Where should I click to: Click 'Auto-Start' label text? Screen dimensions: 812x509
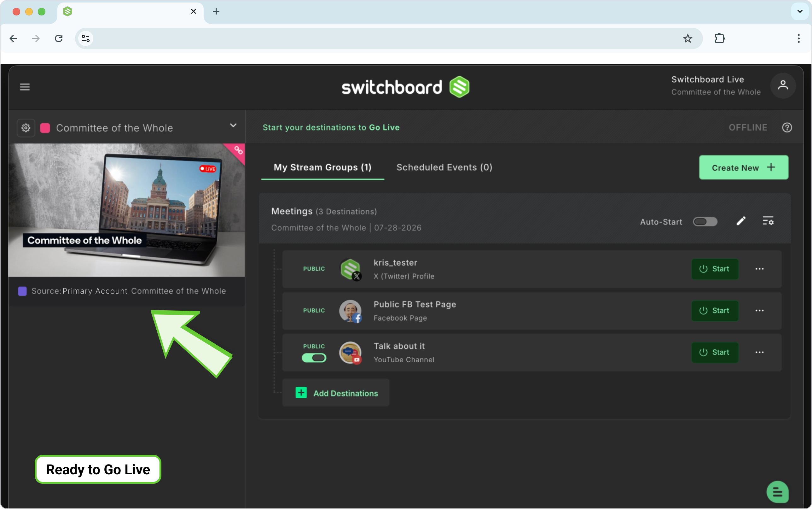(661, 222)
